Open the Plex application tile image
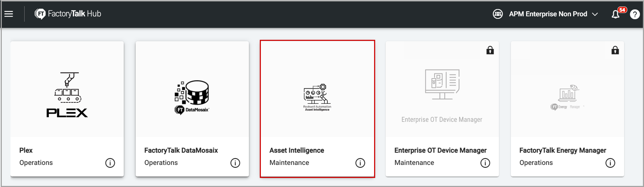The width and height of the screenshot is (644, 187). (x=67, y=95)
